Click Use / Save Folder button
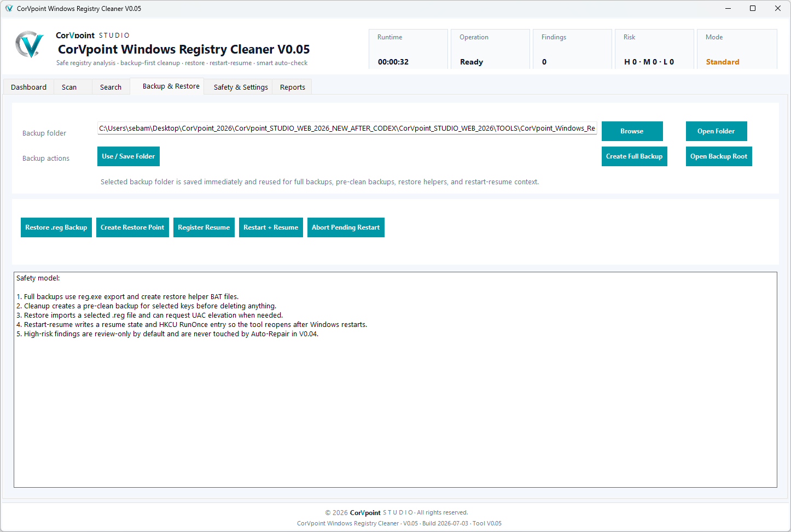This screenshot has height=532, width=791. coord(129,156)
